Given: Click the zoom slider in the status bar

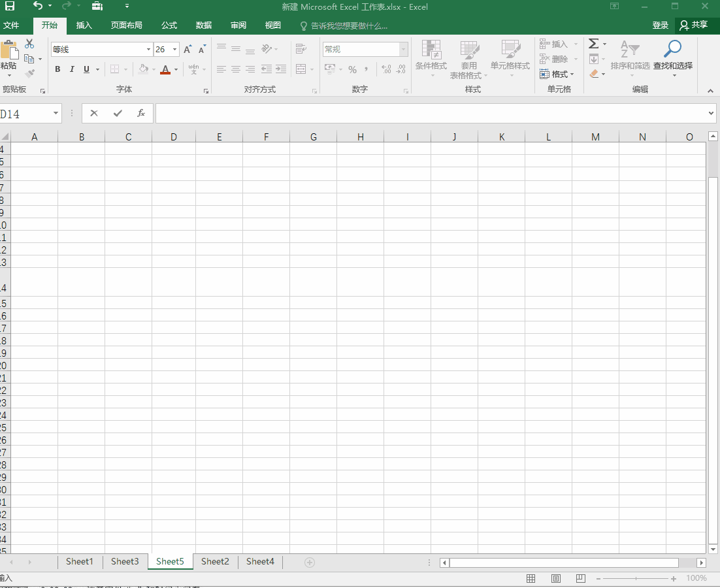Looking at the screenshot, I should click(636, 578).
